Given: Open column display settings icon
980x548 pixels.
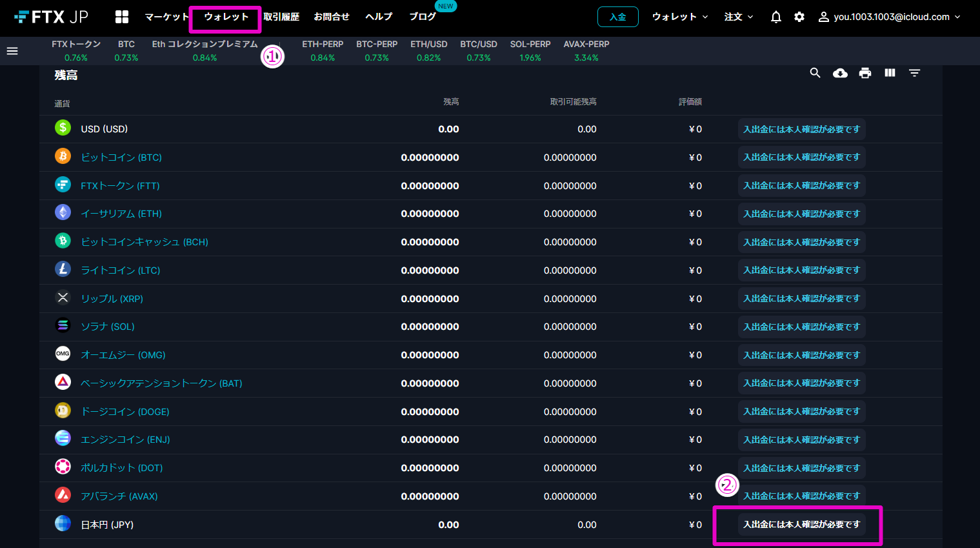Looking at the screenshot, I should (890, 73).
